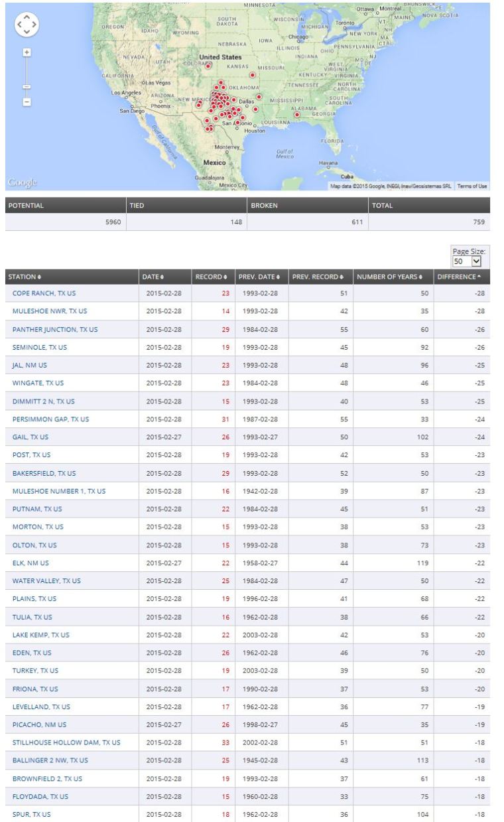
Task: Zoom out on the map
Action: pyautogui.click(x=27, y=102)
